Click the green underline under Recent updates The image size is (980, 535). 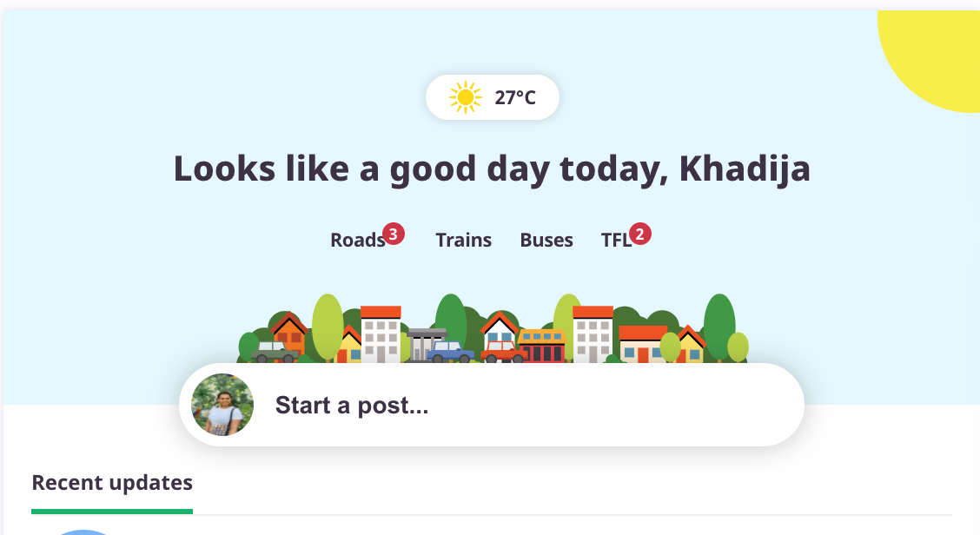point(112,512)
